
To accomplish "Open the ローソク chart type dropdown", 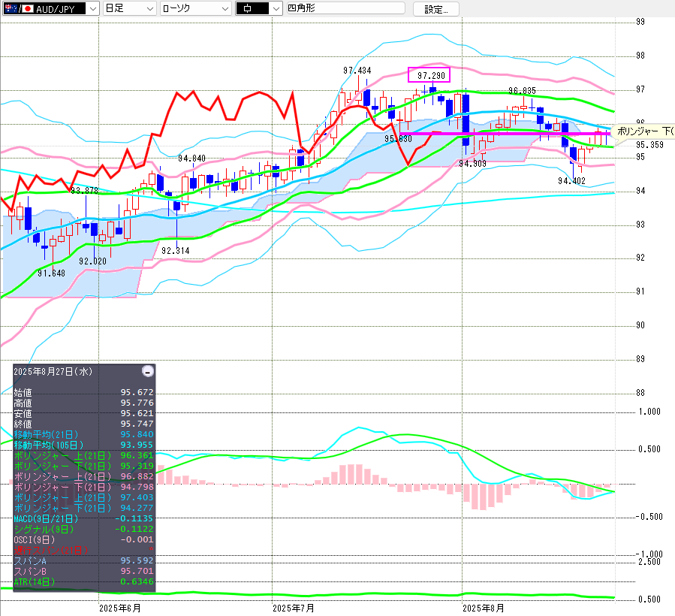I will (x=196, y=8).
